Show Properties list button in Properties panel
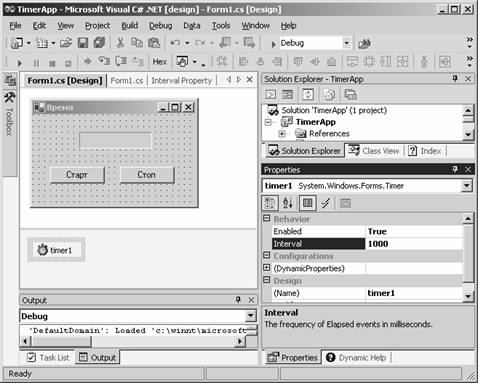This screenshot has height=383, width=478. click(x=308, y=203)
